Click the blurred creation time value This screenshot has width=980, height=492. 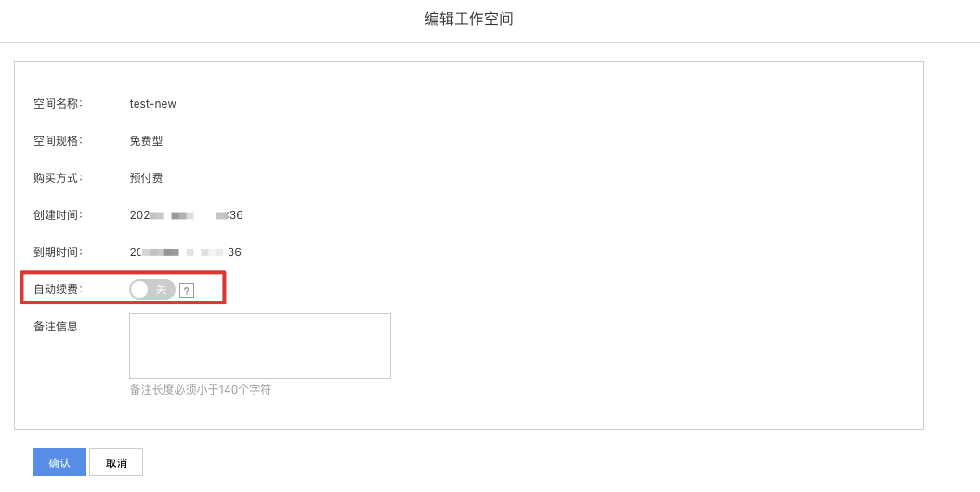(x=187, y=215)
